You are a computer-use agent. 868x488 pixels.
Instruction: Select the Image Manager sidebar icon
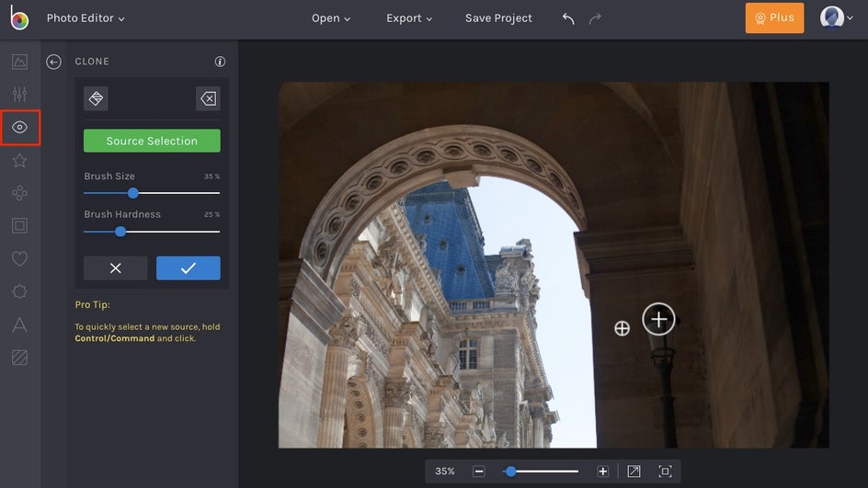point(19,62)
